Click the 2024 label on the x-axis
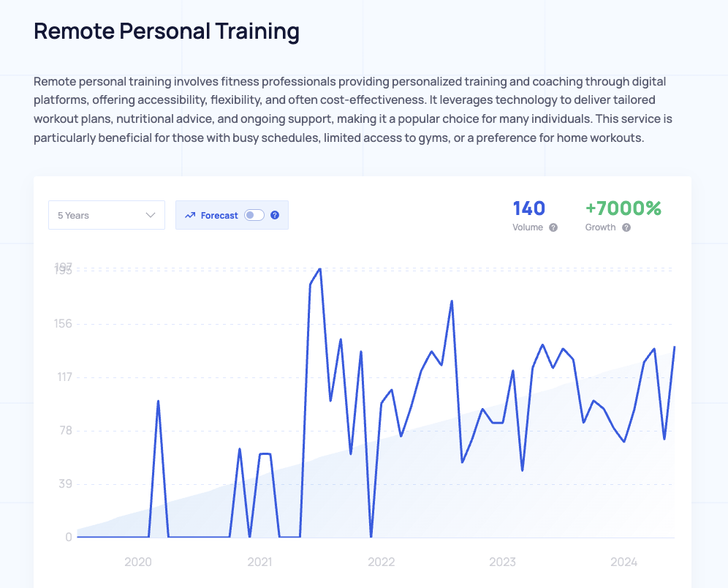728x588 pixels. coord(623,562)
